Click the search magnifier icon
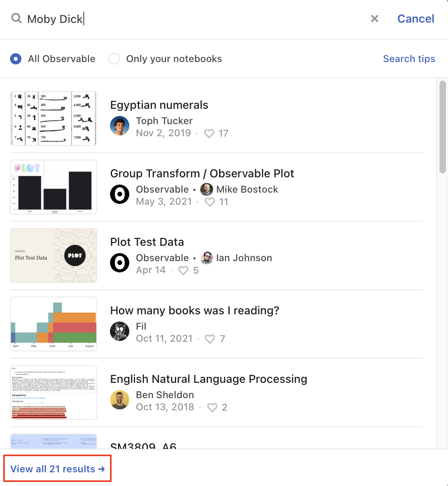448x486 pixels. coord(16,19)
